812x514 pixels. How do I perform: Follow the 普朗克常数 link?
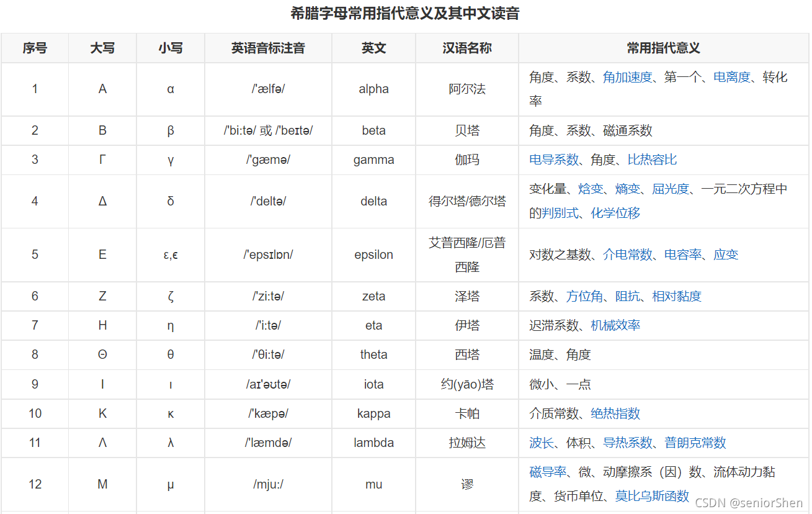click(695, 443)
